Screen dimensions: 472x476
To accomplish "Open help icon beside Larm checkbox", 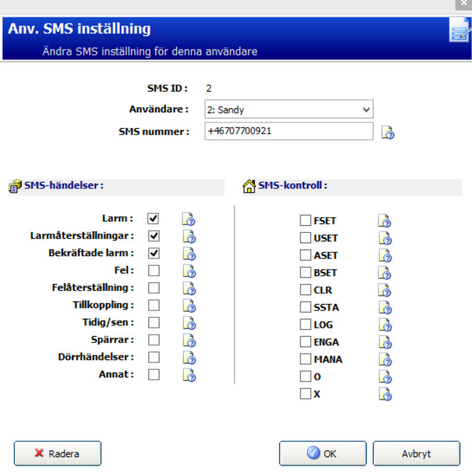I will (x=189, y=219).
